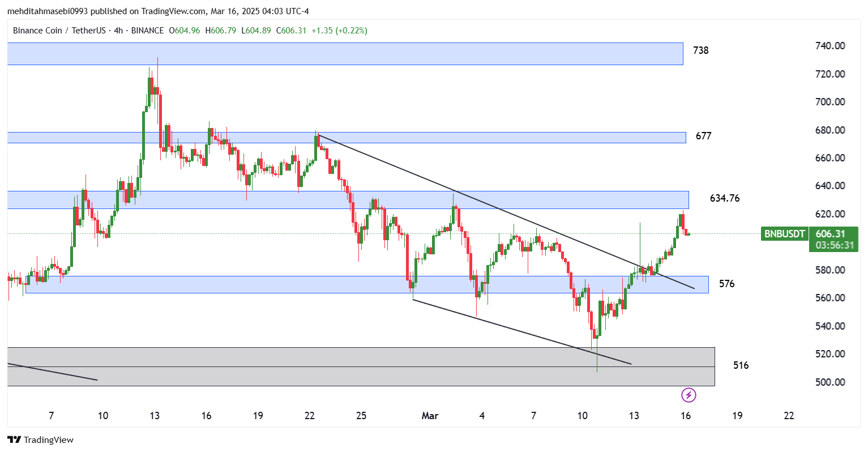868x452 pixels.
Task: Click the 620.00 price axis label
Action: tap(831, 214)
